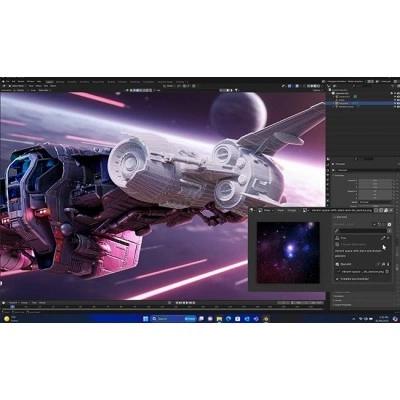Click the 'Created successfully!' status message

point(354,279)
